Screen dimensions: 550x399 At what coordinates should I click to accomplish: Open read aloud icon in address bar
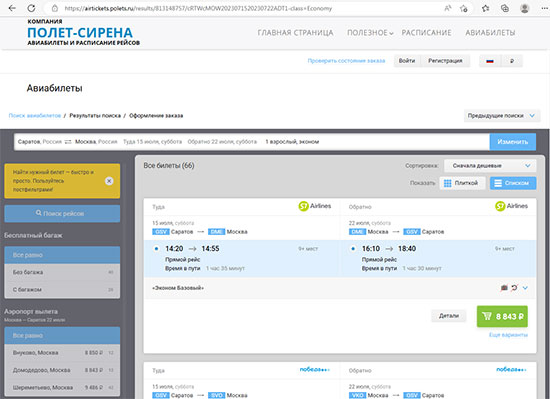pos(448,8)
